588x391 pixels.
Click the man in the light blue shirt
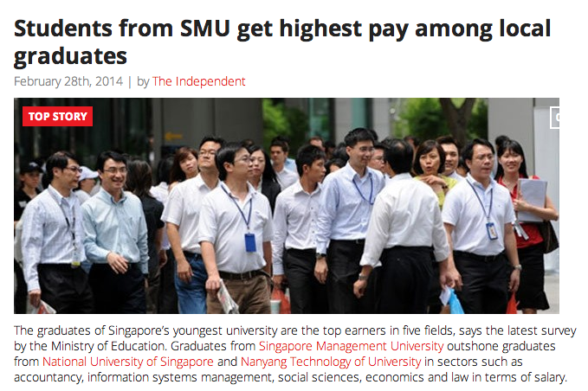click(x=114, y=232)
